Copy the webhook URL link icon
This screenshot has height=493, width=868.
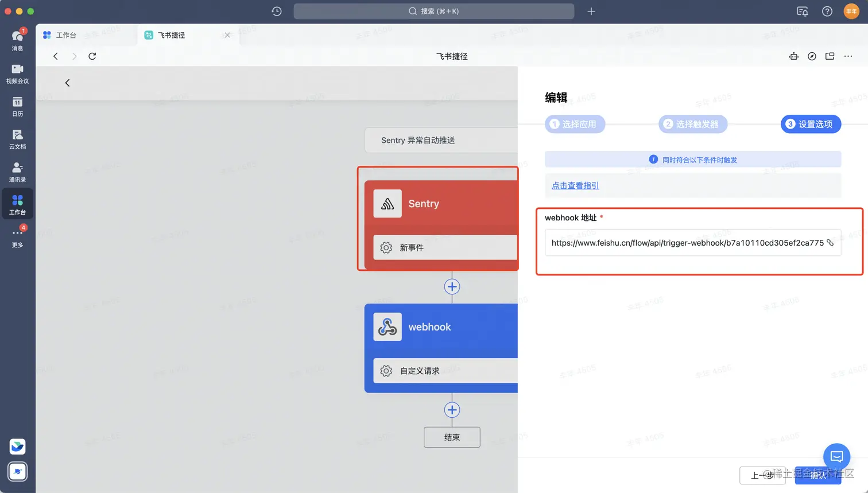(830, 243)
